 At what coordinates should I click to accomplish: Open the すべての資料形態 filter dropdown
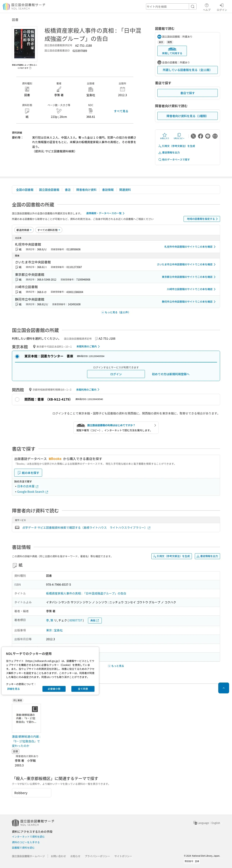tap(49, 230)
